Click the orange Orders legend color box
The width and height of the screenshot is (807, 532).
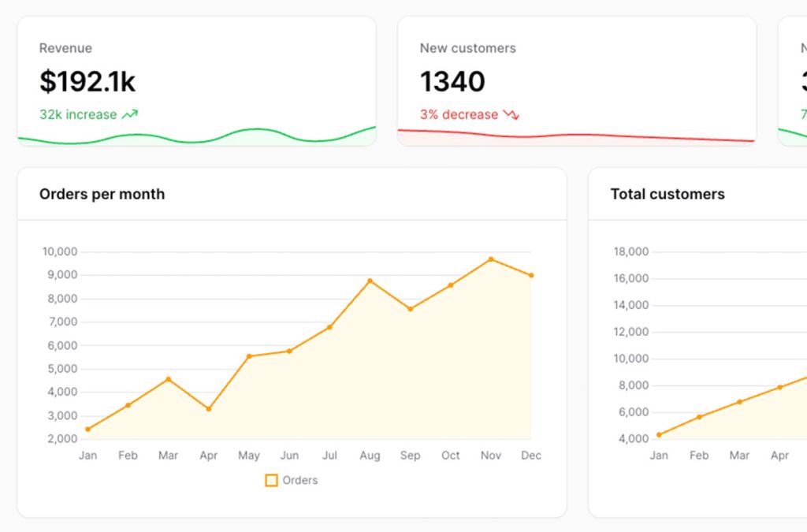point(271,480)
